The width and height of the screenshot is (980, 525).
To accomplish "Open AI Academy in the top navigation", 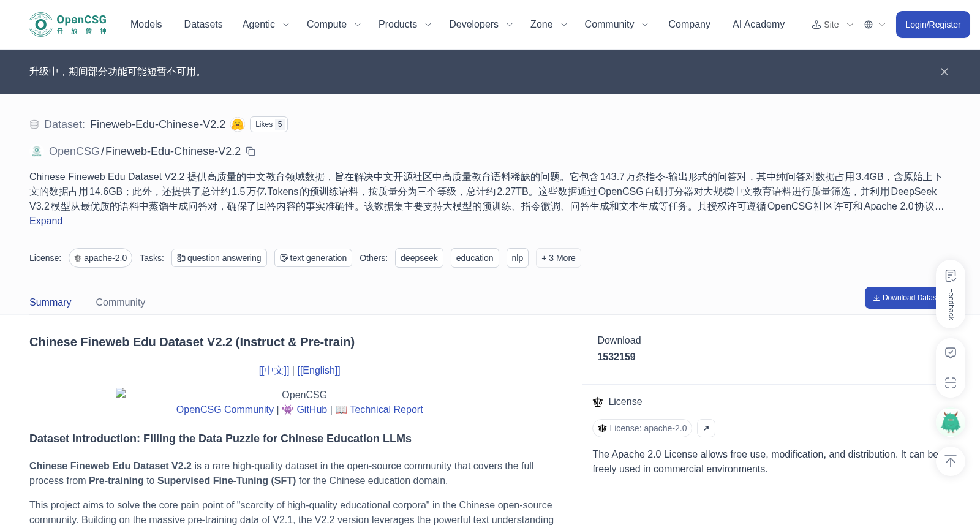I will (758, 25).
